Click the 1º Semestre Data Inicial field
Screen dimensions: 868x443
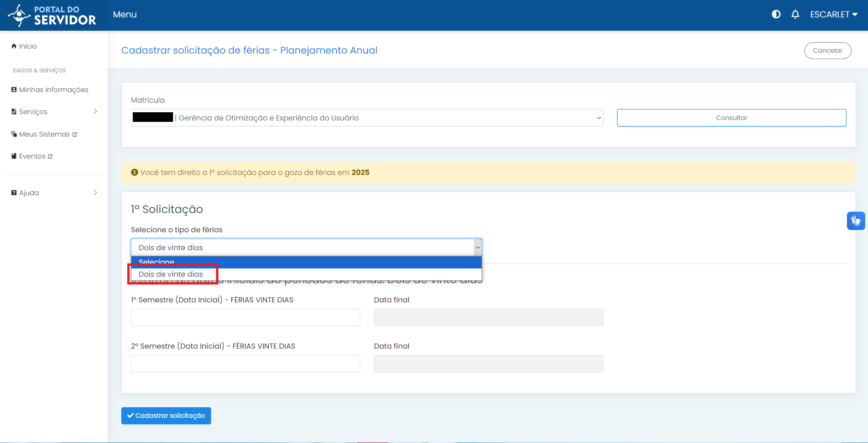[245, 317]
